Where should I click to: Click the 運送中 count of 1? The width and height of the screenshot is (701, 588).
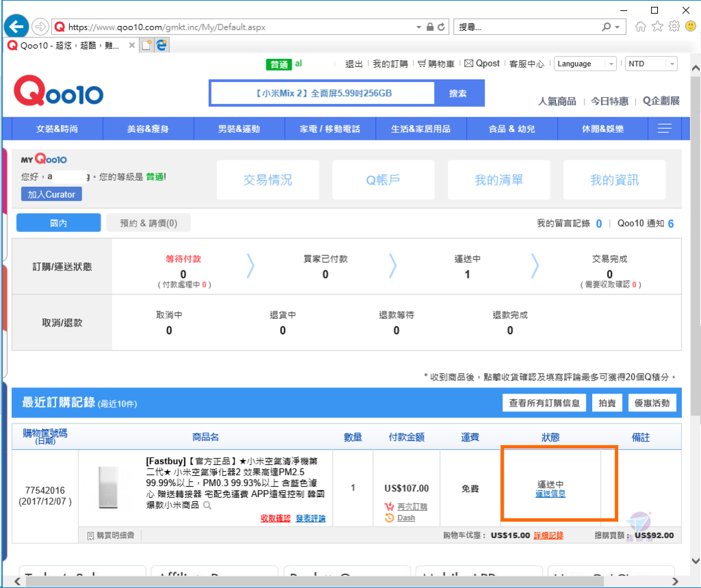tap(467, 274)
